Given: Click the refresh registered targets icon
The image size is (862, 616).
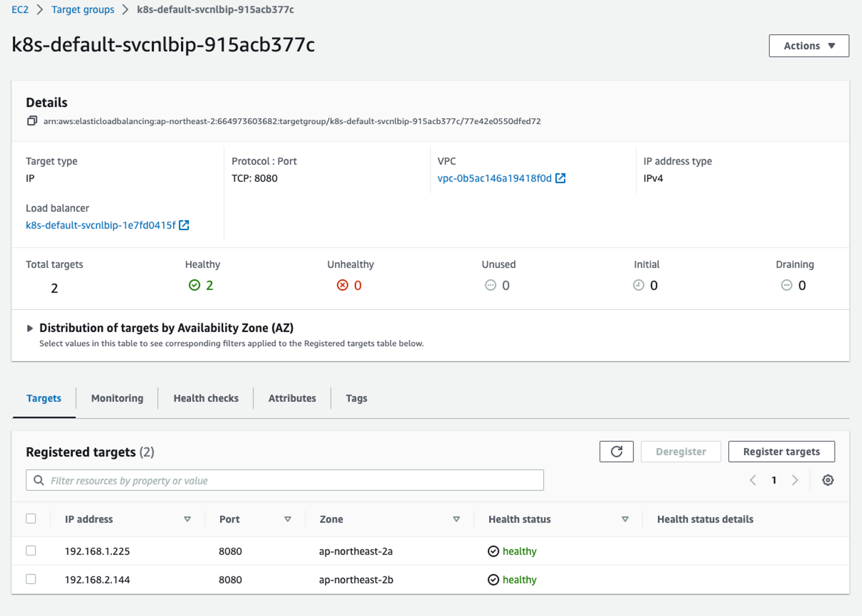Looking at the screenshot, I should click(616, 451).
